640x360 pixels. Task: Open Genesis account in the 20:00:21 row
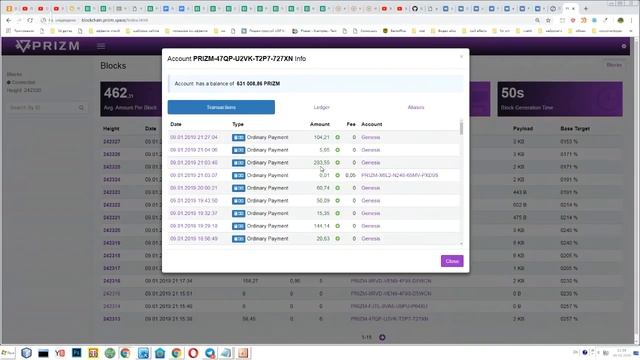point(371,188)
